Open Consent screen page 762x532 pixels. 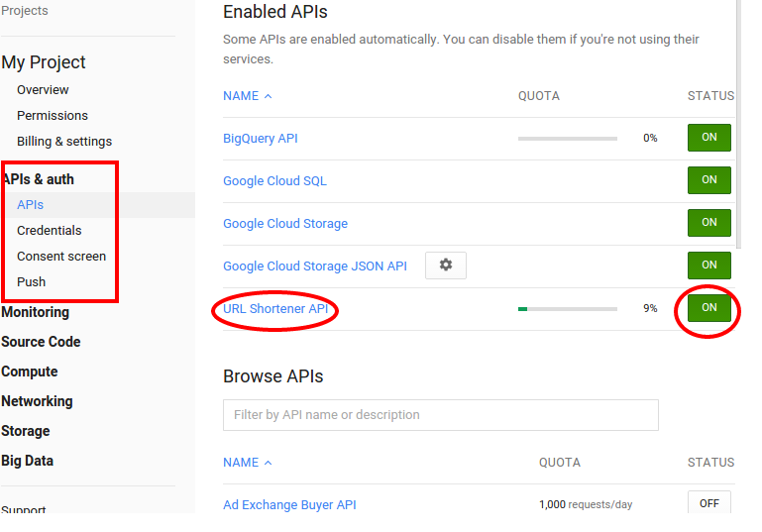coord(61,256)
